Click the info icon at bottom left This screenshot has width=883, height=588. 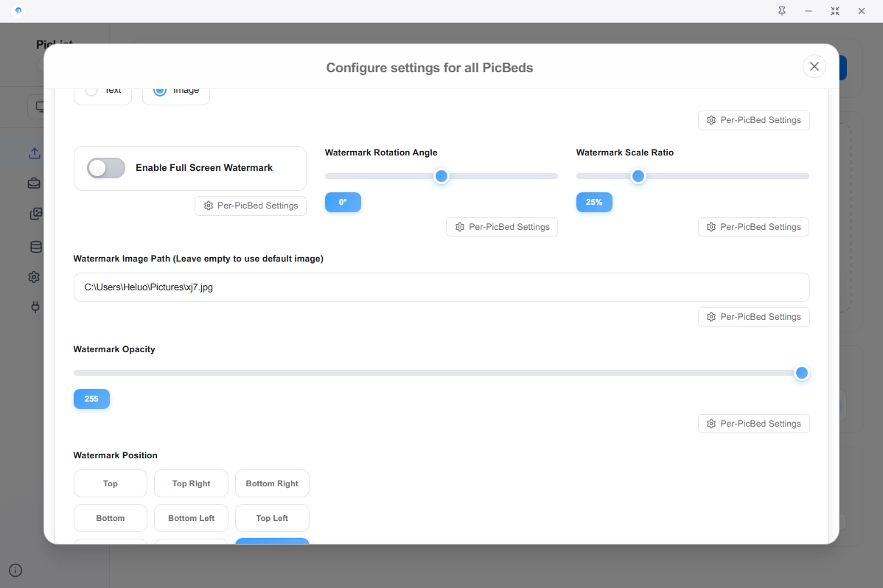tap(15, 570)
